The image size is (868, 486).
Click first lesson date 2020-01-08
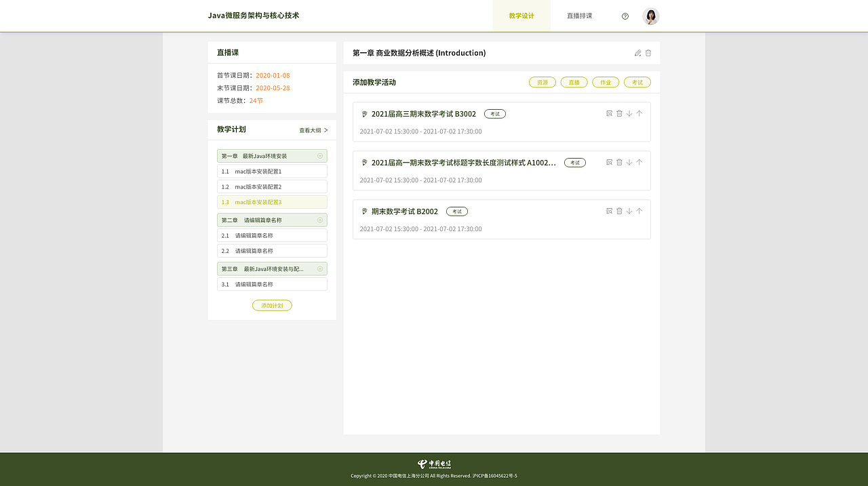[x=273, y=75]
